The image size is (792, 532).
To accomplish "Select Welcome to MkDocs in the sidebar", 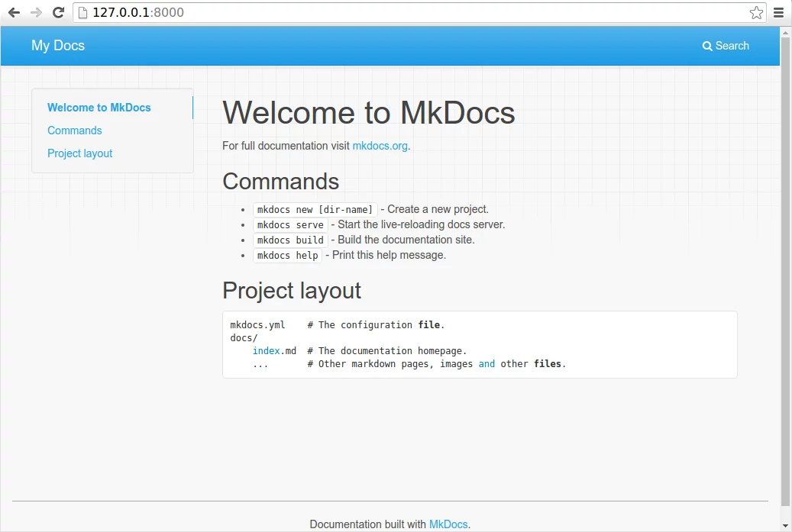I will [x=99, y=108].
